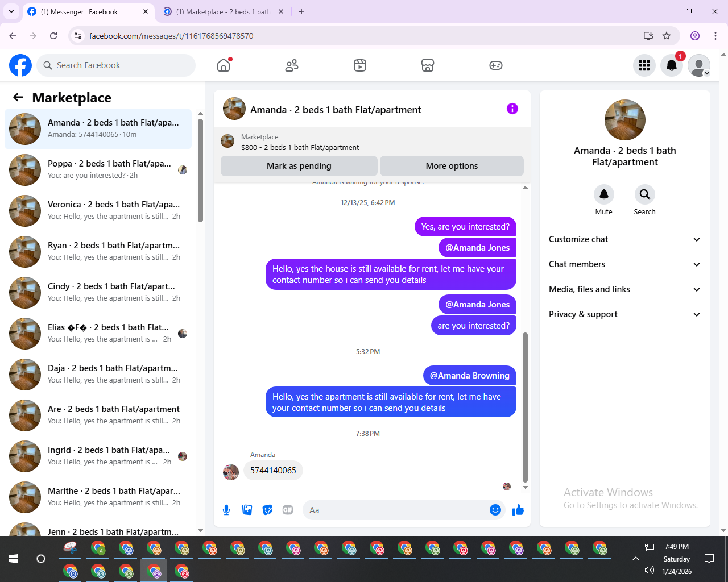728x582 pixels.
Task: Open emoji picker in message box
Action: pyautogui.click(x=495, y=510)
